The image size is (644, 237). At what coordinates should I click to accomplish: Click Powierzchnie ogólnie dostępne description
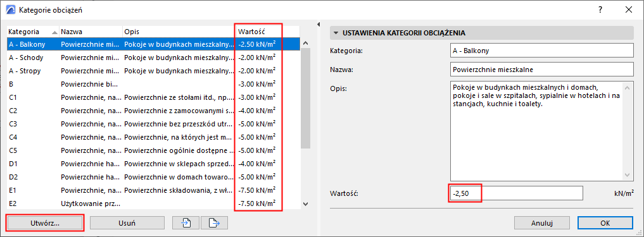(179, 150)
